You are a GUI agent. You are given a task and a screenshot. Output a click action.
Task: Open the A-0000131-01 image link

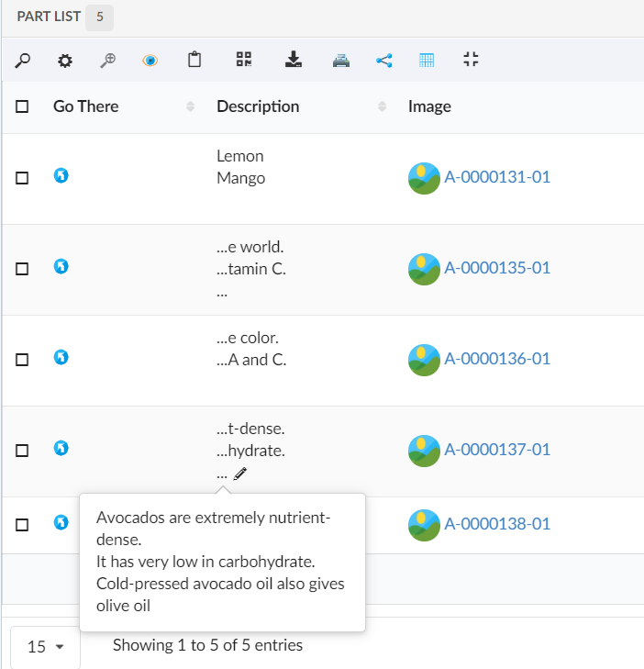point(496,177)
